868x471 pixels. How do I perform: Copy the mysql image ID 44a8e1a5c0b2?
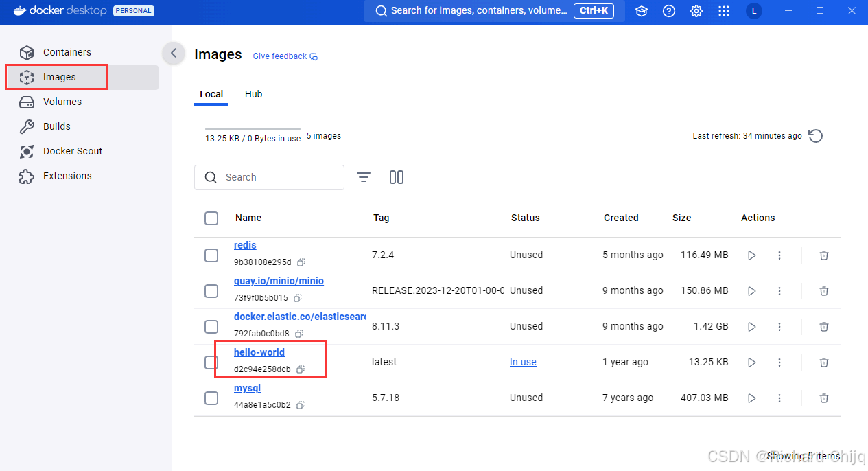pos(301,405)
